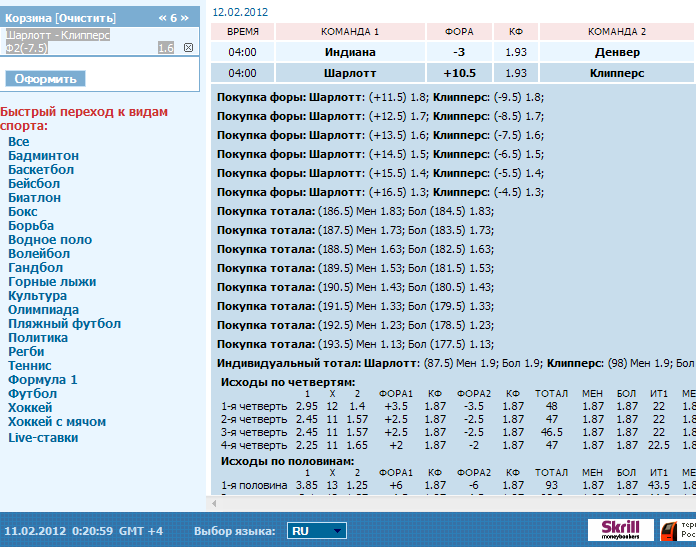Pick Шарлотт (+16.5) 1.3 handicap purchase

coord(399,192)
